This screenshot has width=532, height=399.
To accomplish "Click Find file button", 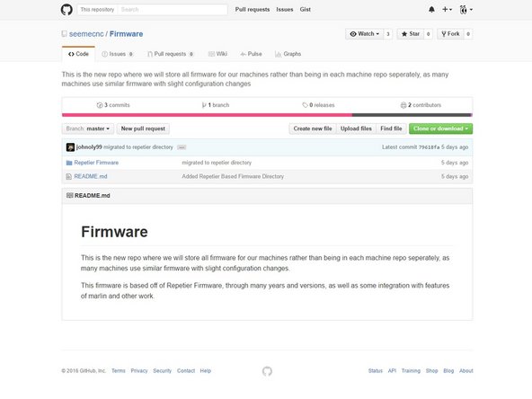I will 391,129.
